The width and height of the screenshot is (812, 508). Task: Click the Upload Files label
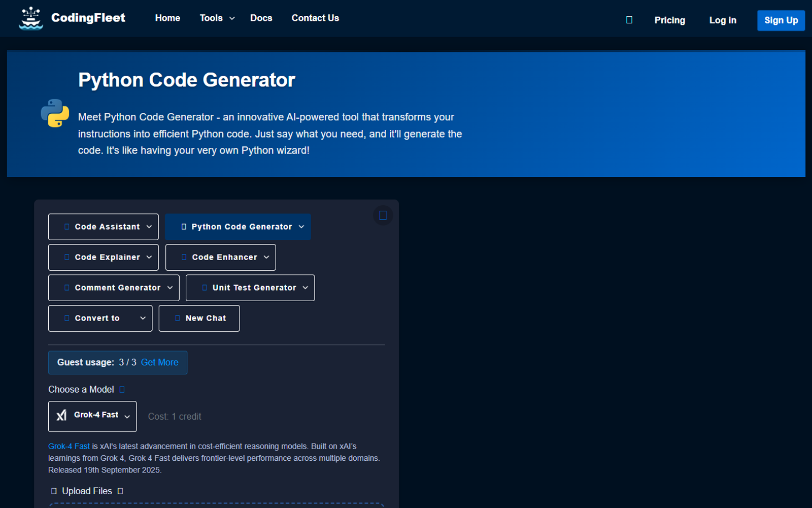tap(87, 491)
